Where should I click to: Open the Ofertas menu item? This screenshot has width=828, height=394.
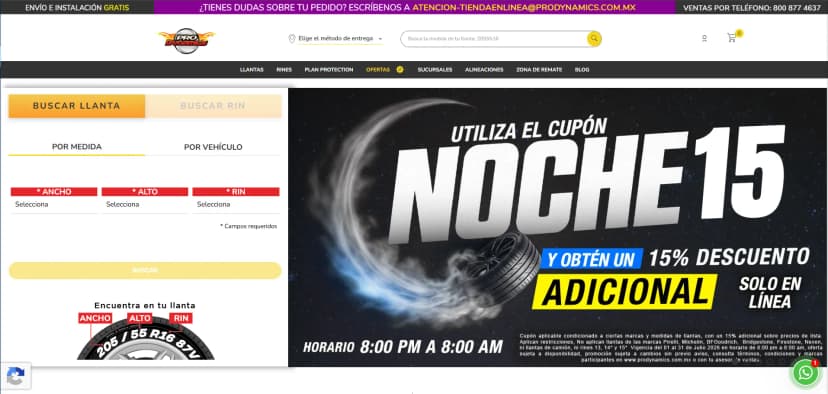pyautogui.click(x=378, y=70)
